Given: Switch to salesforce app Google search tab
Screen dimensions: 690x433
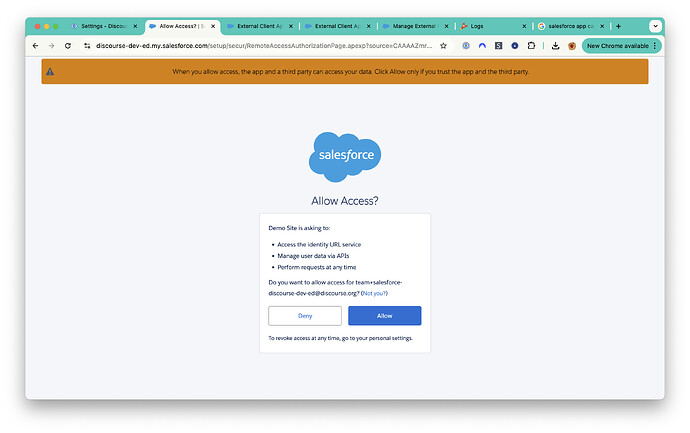Looking at the screenshot, I should click(x=570, y=26).
